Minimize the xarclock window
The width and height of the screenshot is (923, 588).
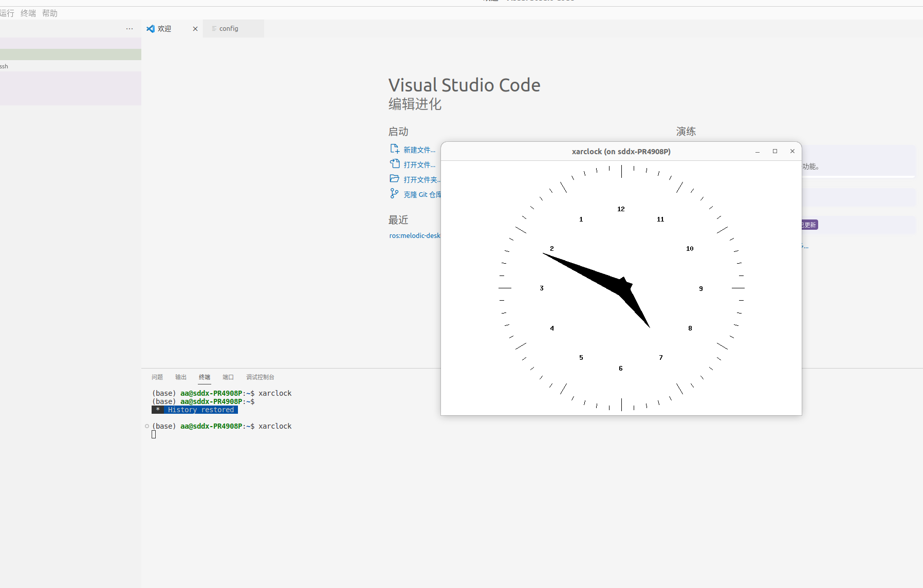758,152
